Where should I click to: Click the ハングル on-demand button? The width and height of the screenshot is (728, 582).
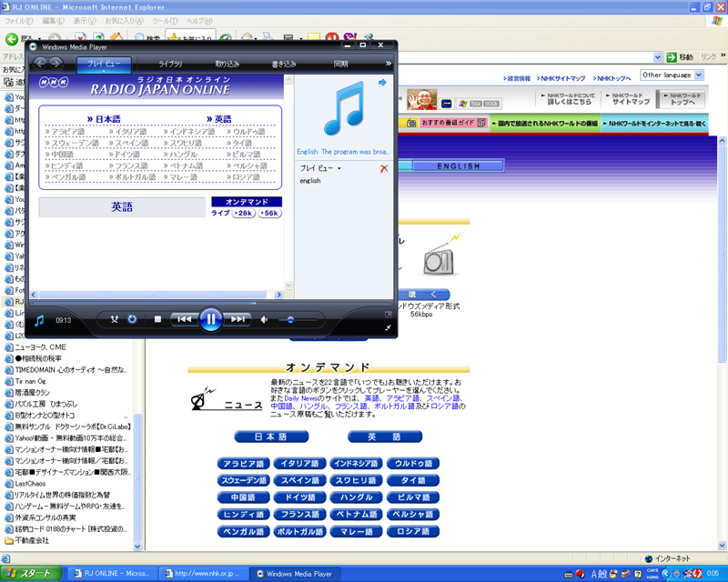(x=356, y=497)
